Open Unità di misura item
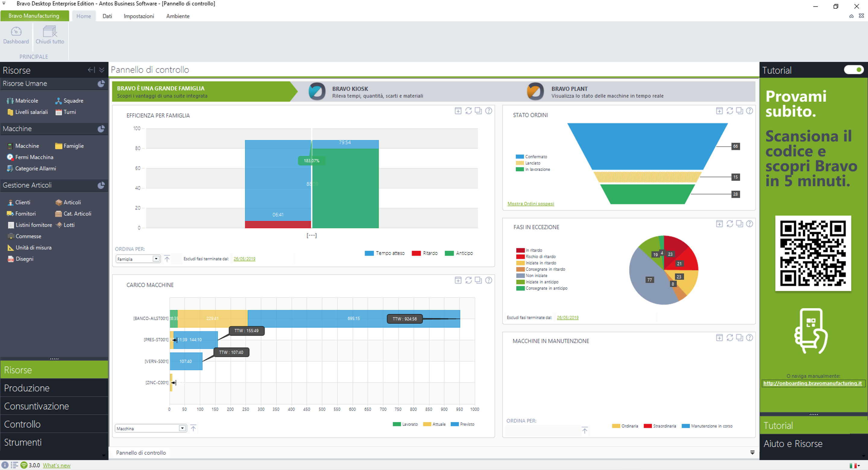 coord(29,247)
